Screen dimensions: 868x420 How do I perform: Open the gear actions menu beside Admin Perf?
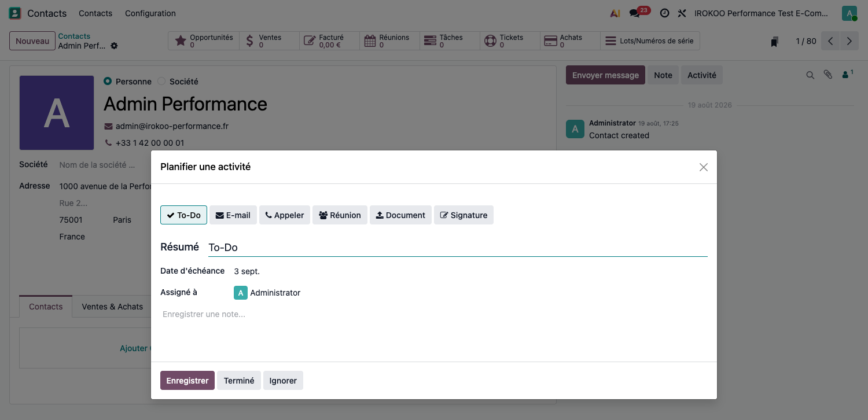click(x=115, y=46)
